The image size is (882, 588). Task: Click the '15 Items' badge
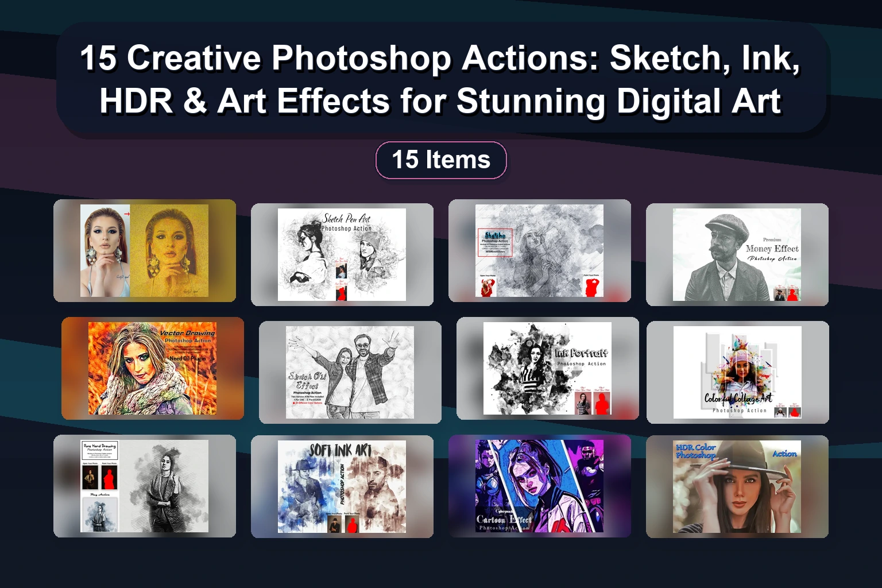click(x=441, y=160)
